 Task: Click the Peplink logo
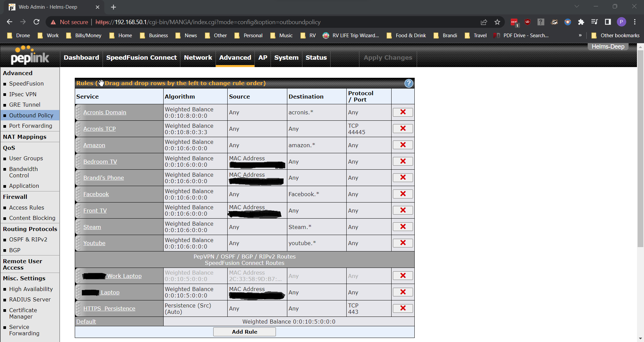coord(30,56)
